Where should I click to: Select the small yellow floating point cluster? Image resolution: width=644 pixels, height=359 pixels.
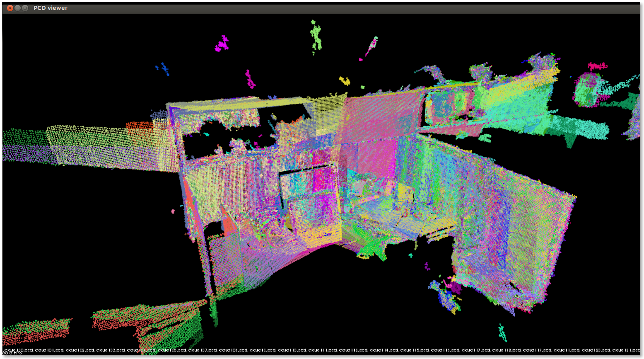coord(344,80)
